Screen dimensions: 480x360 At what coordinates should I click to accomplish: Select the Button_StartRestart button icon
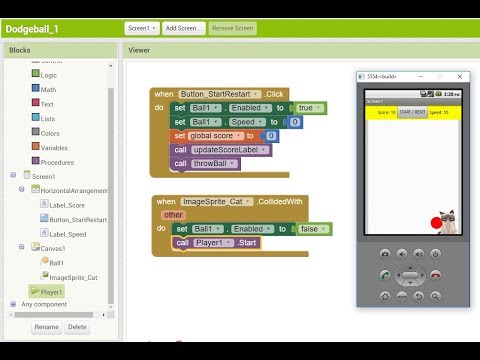click(44, 218)
